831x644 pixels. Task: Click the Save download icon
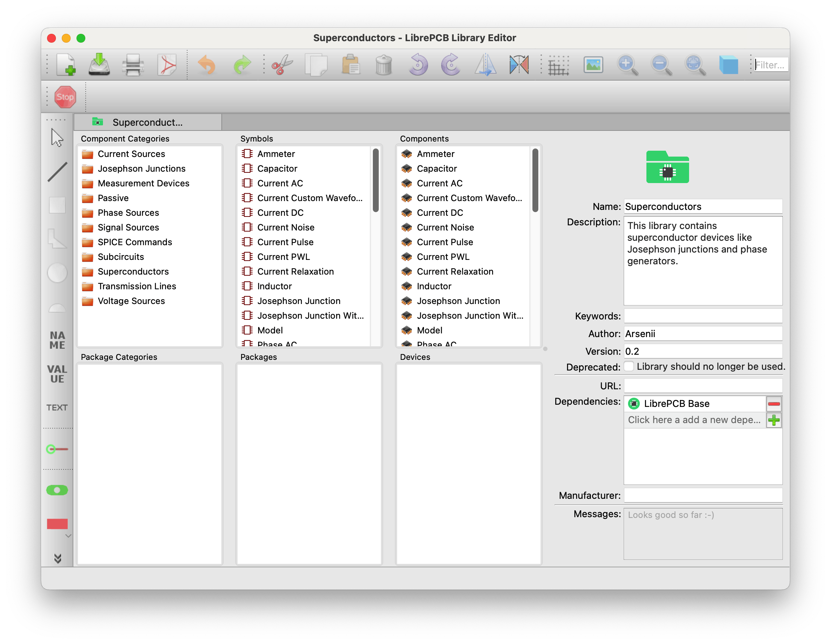(99, 65)
